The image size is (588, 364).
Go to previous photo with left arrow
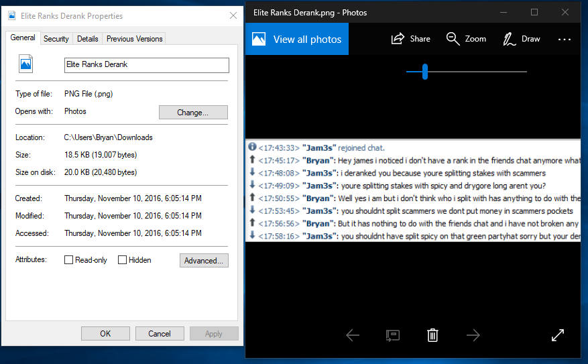point(353,335)
